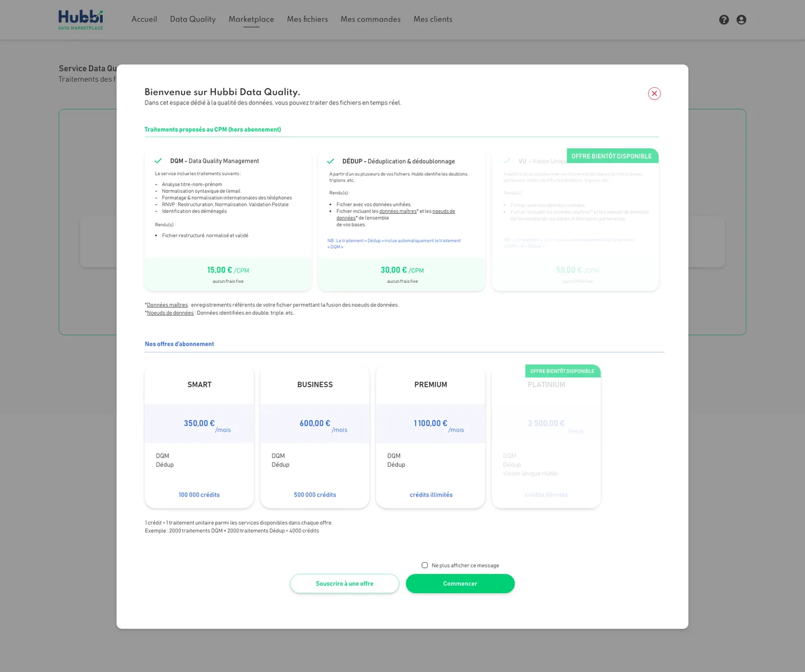Click the 'Traitements proposés au CPM' heading
805x672 pixels.
coord(213,129)
